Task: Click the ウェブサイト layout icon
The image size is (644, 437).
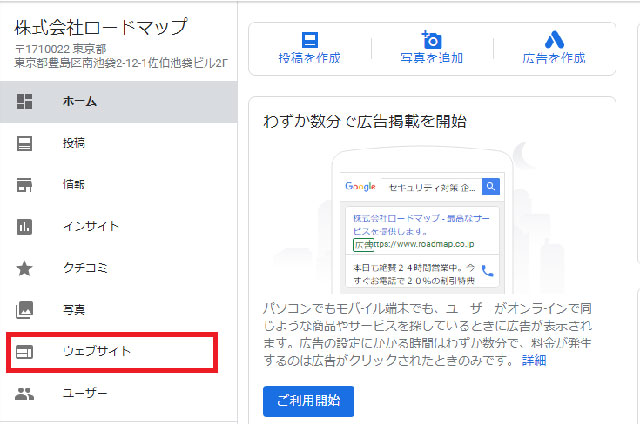Action: click(x=24, y=352)
